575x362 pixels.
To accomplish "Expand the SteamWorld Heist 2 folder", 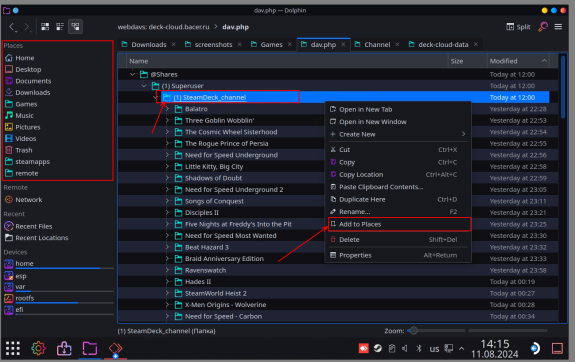I will (x=168, y=293).
